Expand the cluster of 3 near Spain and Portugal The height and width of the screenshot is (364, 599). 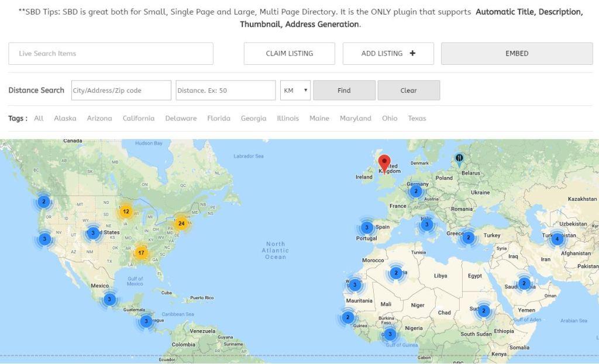367,228
